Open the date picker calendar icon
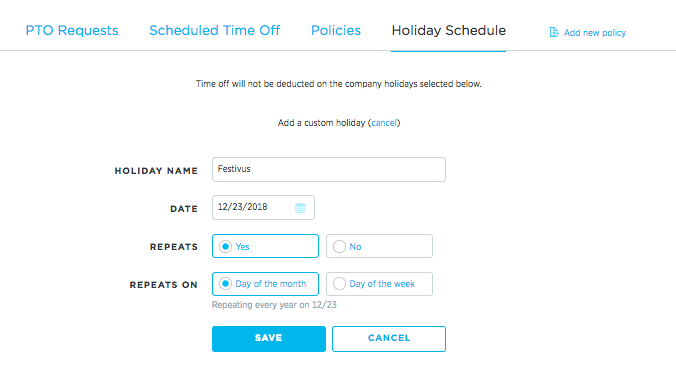 point(300,208)
